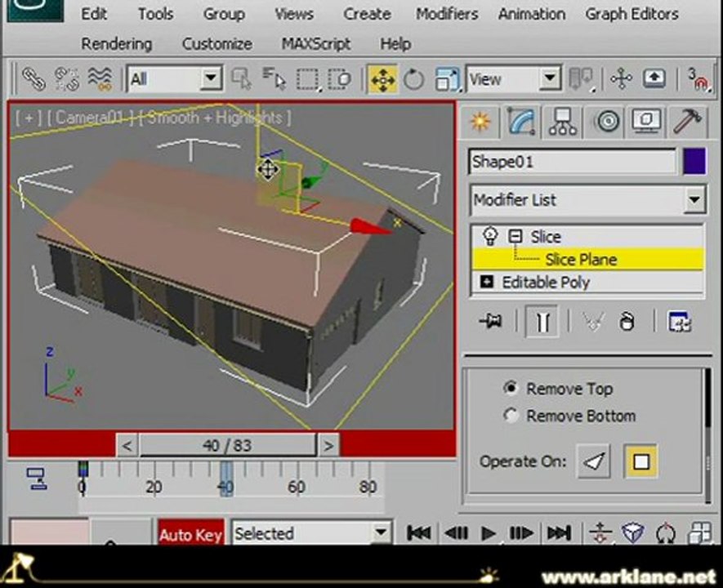The image size is (723, 588).
Task: Open the purple object color swatch
Action: (x=694, y=161)
